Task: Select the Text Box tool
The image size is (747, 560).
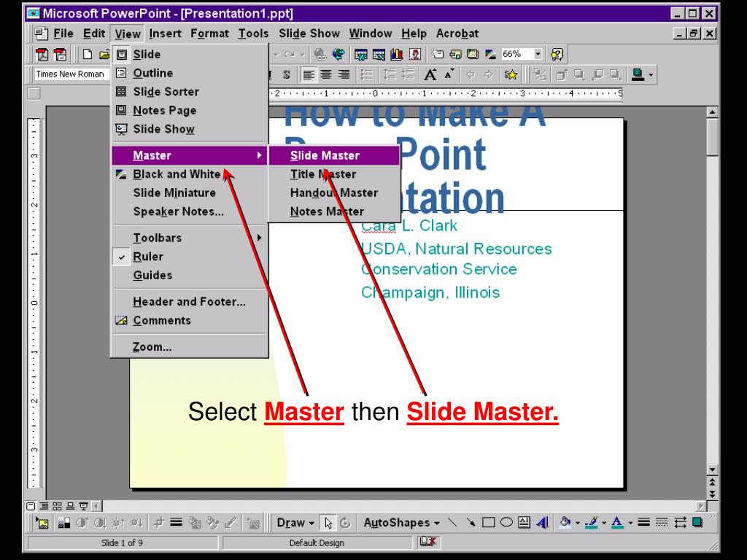Action: [x=524, y=523]
